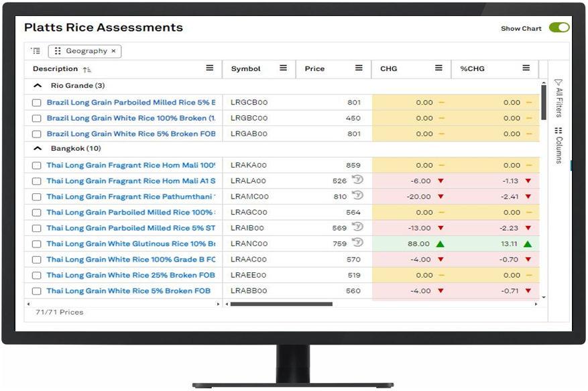Viewport: 588px width, 391px height.
Task: Remove the Geography grouping chip
Action: [x=113, y=51]
